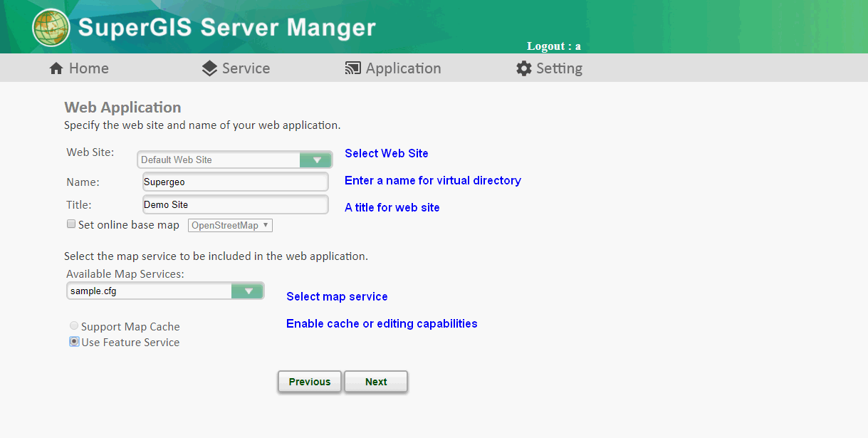Viewport: 868px width, 438px height.
Task: Expand the Available Map Services dropdown
Action: pos(248,291)
